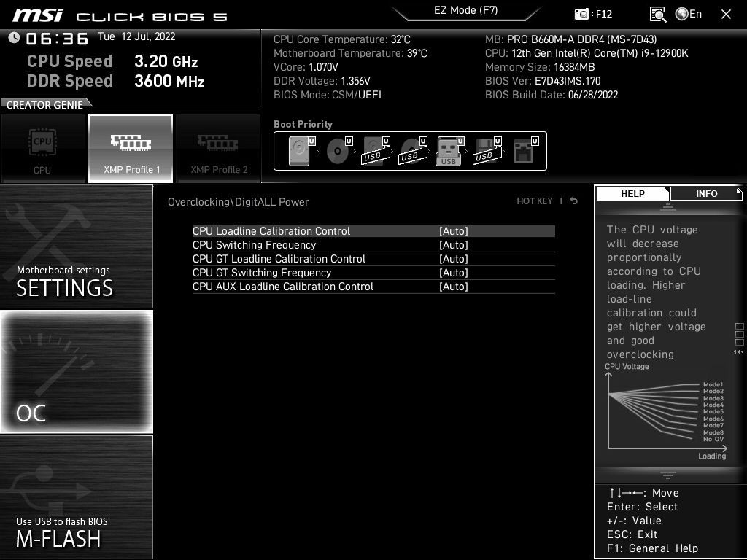The image size is (747, 560).
Task: Switch to EZ Mode (F7)
Action: click(x=466, y=10)
